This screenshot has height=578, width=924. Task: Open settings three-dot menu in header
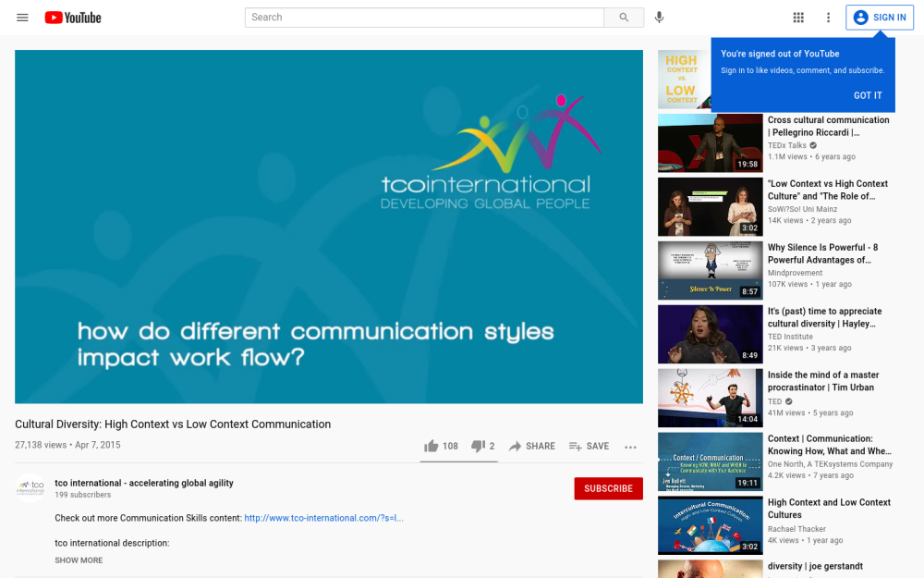pyautogui.click(x=828, y=18)
